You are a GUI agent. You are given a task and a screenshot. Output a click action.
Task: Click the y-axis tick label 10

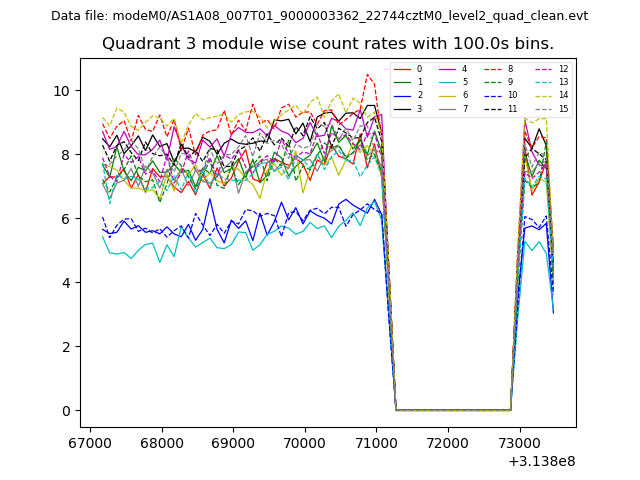(64, 91)
